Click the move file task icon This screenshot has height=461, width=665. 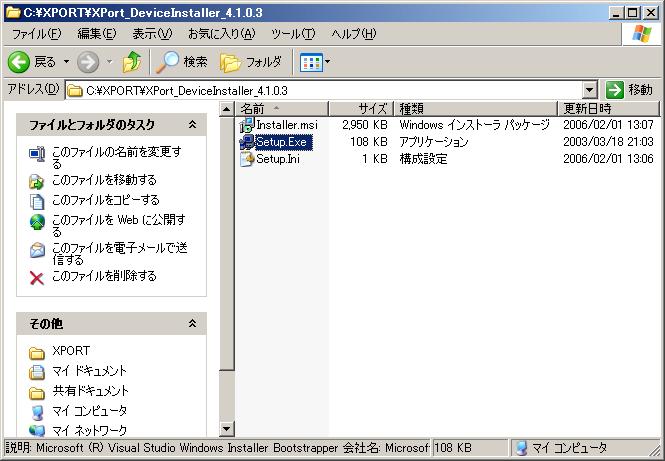[x=37, y=182]
